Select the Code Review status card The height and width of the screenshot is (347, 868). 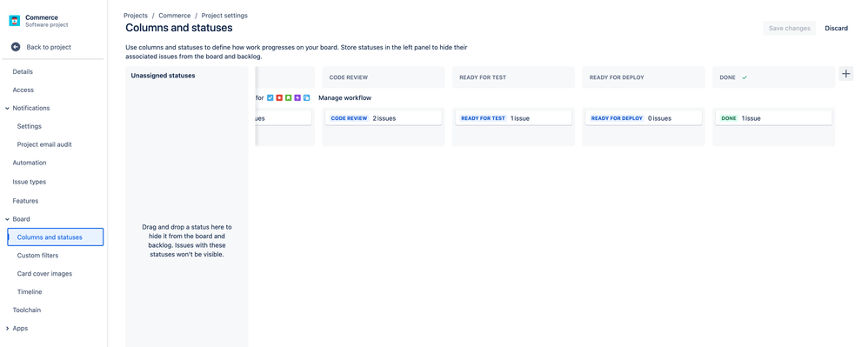pyautogui.click(x=383, y=118)
